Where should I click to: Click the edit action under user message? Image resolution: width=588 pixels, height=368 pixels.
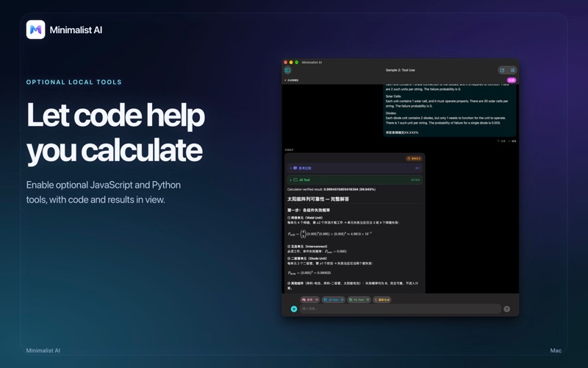coord(512,141)
